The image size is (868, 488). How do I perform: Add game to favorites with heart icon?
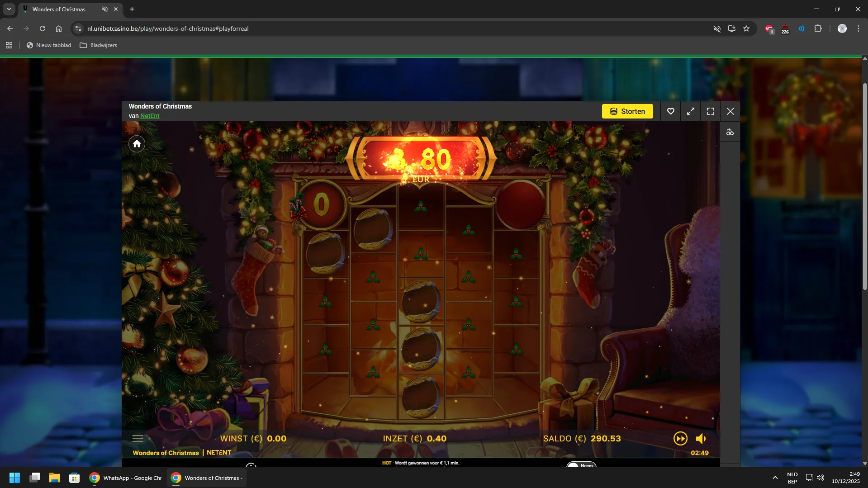(671, 111)
